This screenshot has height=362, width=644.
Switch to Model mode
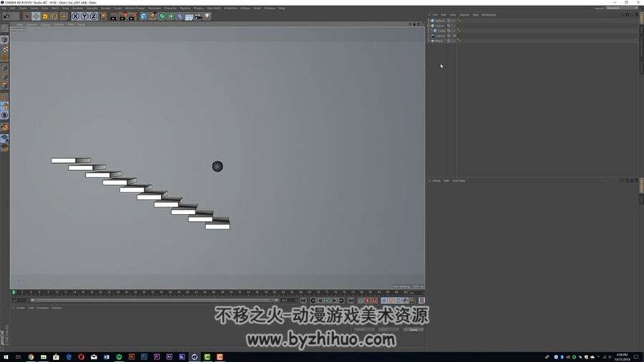tap(4, 40)
